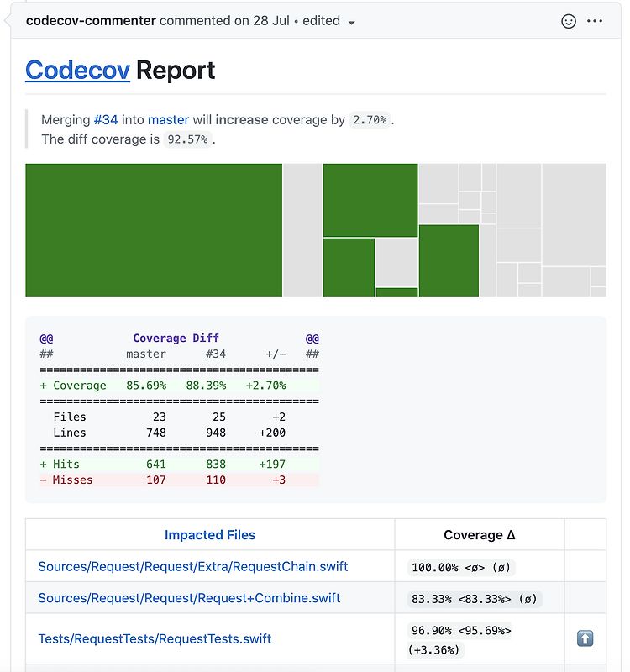Open pull request #34 link

pyautogui.click(x=106, y=119)
